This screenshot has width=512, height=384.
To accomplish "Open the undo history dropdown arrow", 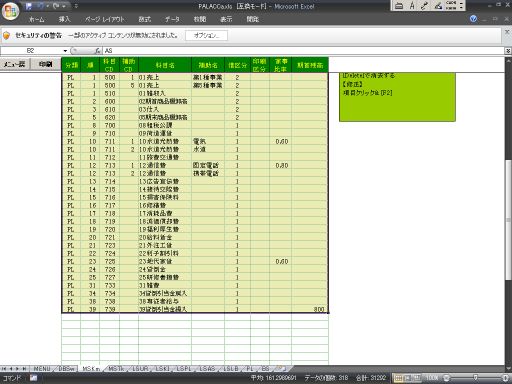I will click(48, 6).
